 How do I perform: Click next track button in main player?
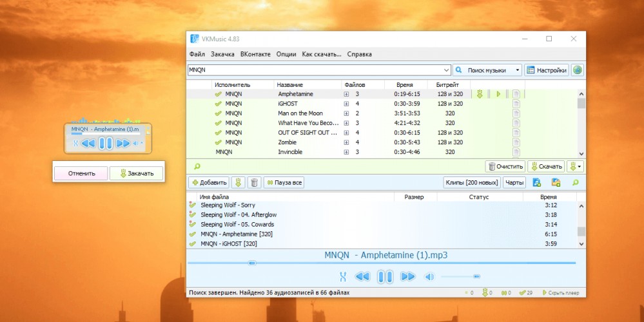click(x=407, y=277)
